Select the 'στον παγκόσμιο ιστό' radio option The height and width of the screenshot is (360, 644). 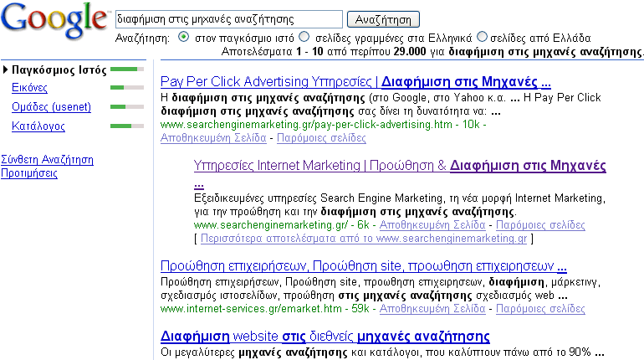(184, 37)
